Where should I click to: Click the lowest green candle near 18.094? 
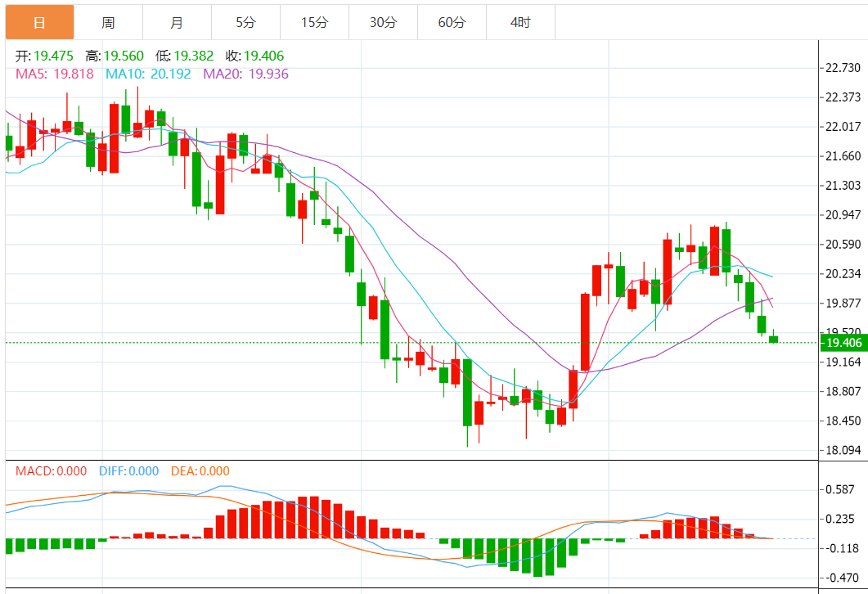[467, 393]
